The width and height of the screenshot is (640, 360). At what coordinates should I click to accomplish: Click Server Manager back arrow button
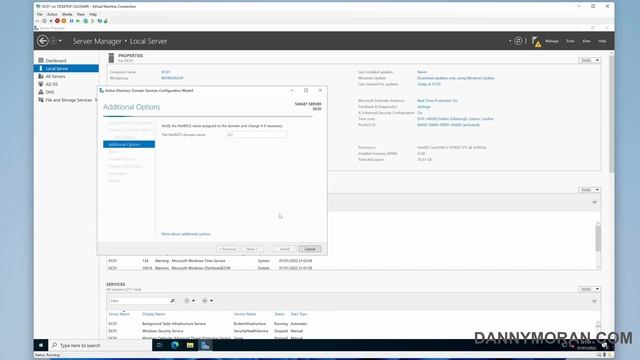[42, 41]
